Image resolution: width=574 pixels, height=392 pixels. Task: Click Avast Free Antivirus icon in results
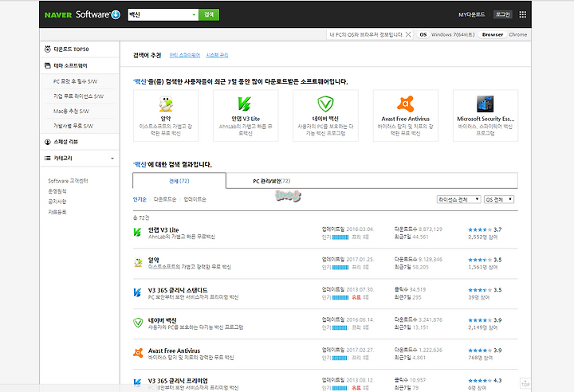click(138, 353)
